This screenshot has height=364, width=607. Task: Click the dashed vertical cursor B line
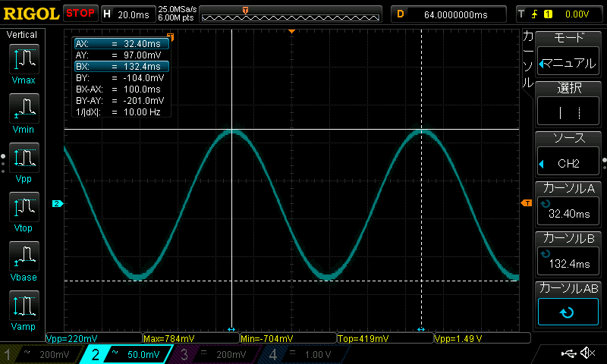tap(421, 178)
